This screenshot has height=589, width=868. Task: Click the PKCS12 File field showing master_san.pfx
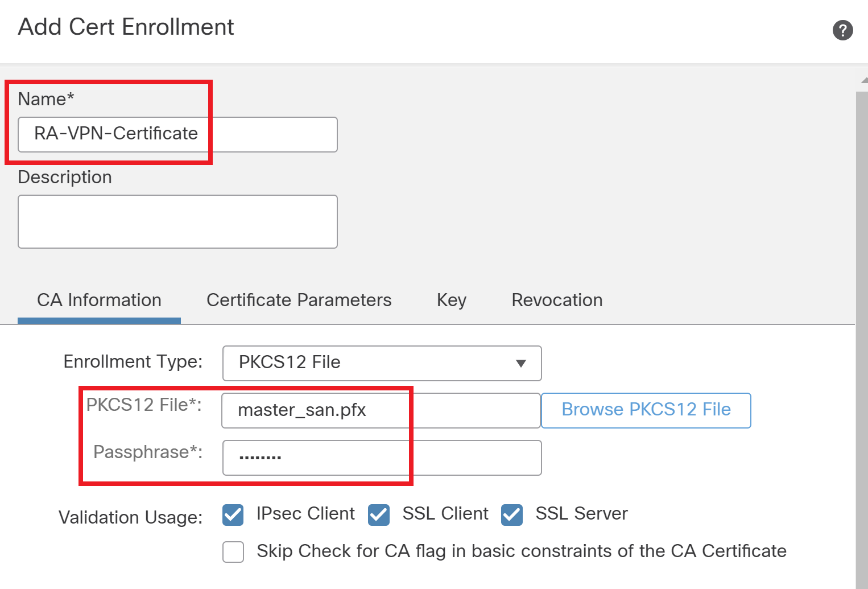(380, 410)
